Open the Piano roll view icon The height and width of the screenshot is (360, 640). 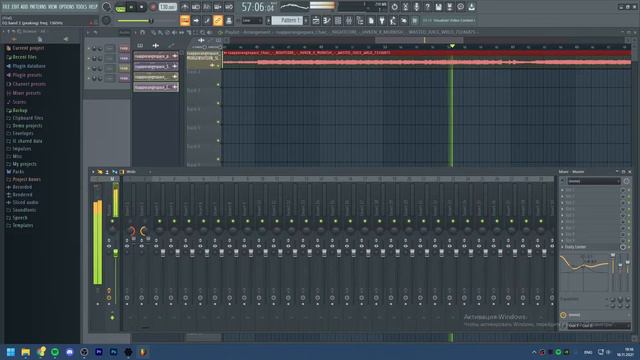[327, 20]
